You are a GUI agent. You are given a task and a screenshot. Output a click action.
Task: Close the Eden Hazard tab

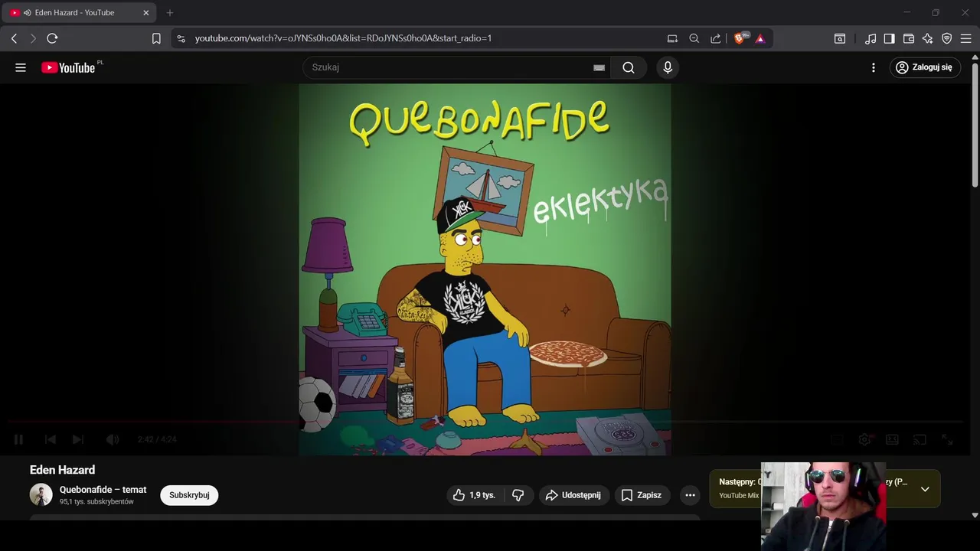click(145, 12)
